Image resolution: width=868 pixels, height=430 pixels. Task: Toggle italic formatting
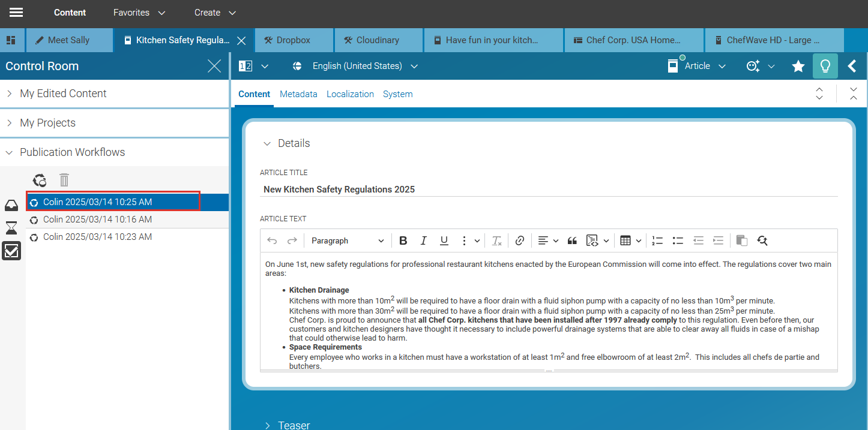[x=423, y=240]
